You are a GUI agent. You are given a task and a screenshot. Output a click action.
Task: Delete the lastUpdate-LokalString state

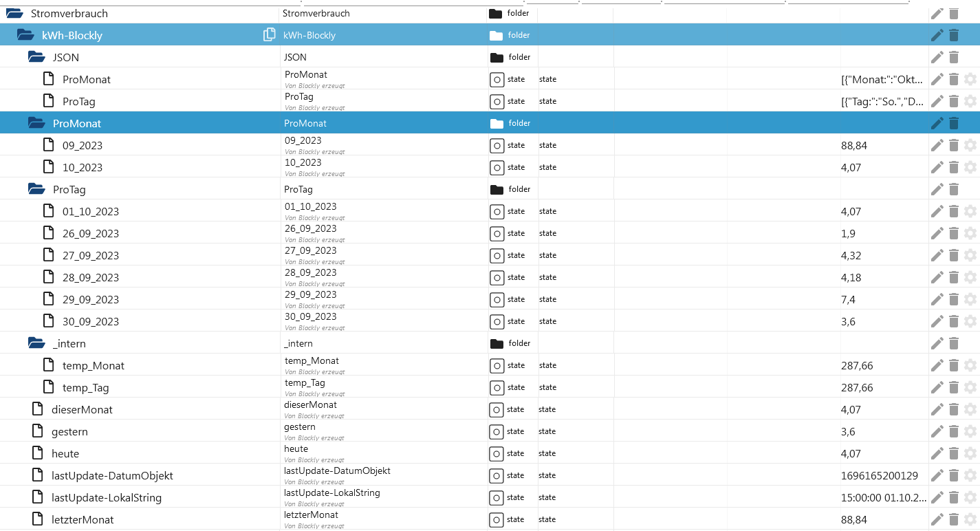(x=953, y=497)
